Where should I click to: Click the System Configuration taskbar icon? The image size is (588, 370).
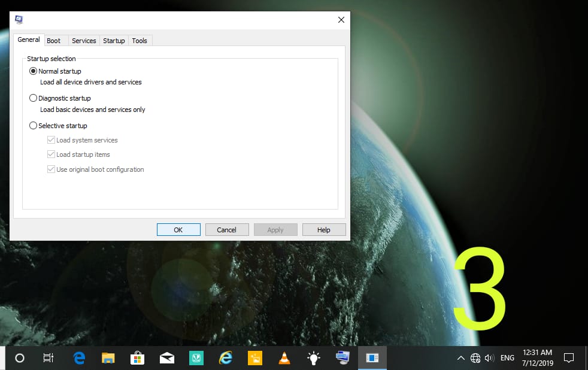coord(343,358)
